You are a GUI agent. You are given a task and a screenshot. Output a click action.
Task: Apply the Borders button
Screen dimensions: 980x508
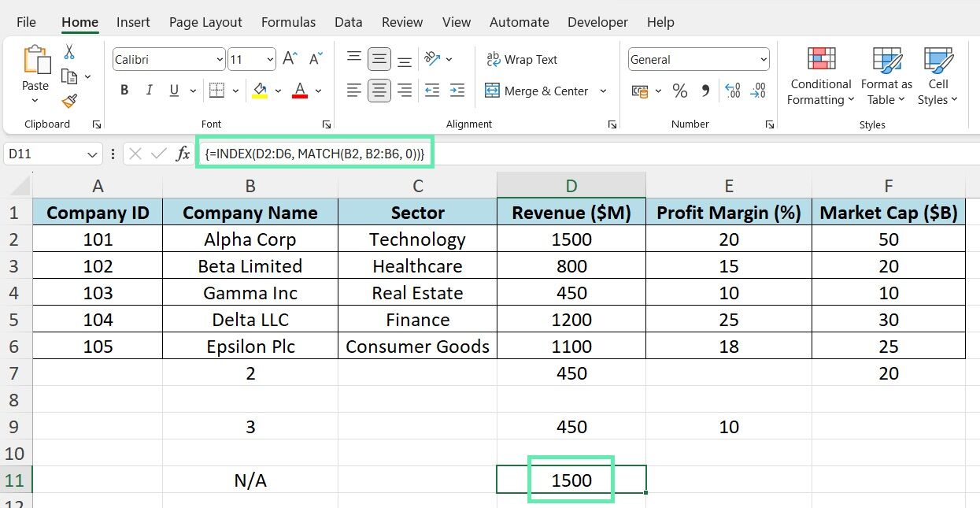[216, 91]
